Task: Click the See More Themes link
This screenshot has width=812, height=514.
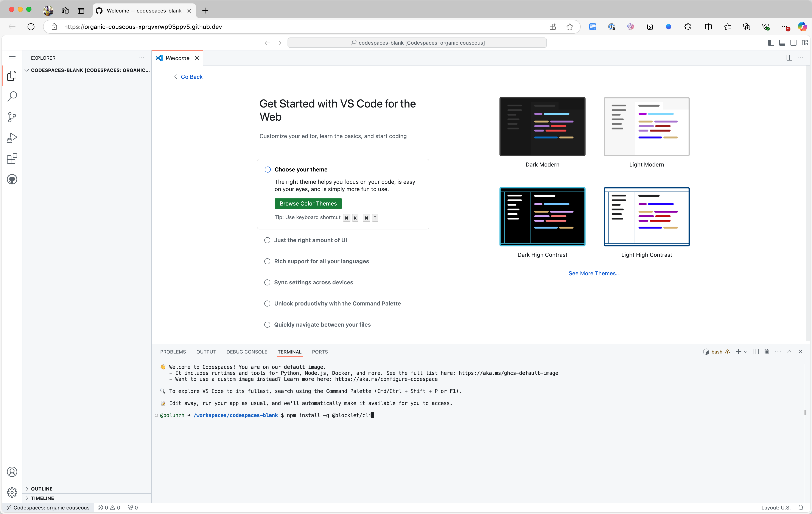Action: tap(594, 273)
